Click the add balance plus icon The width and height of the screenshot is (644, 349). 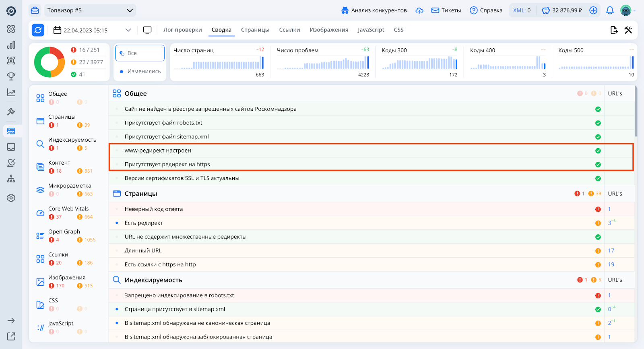(593, 10)
